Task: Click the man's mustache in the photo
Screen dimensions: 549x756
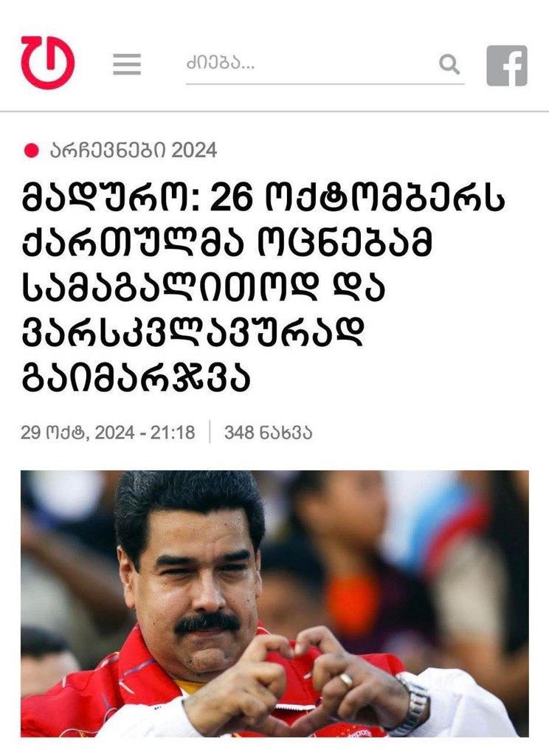Action: click(x=207, y=623)
